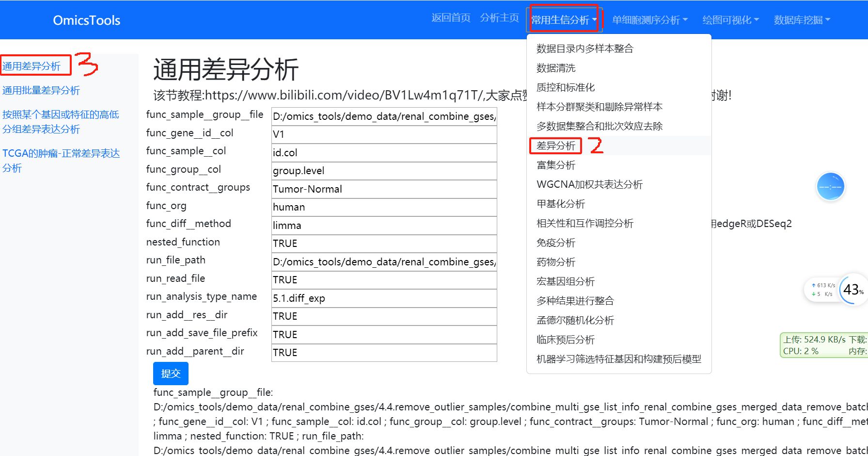Click the OmicsTools brand logo
Viewport: 868px width, 456px height.
pyautogui.click(x=87, y=20)
